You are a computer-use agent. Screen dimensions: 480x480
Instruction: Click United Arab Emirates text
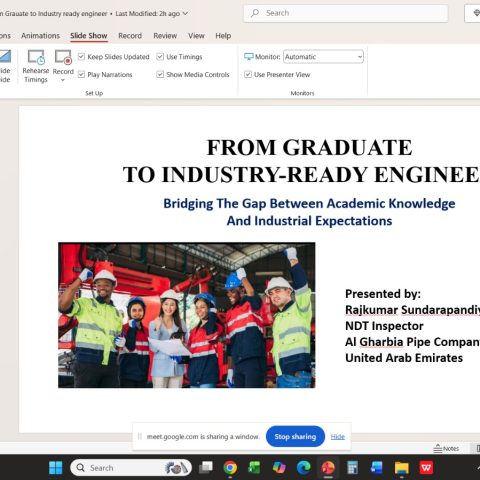click(x=404, y=358)
